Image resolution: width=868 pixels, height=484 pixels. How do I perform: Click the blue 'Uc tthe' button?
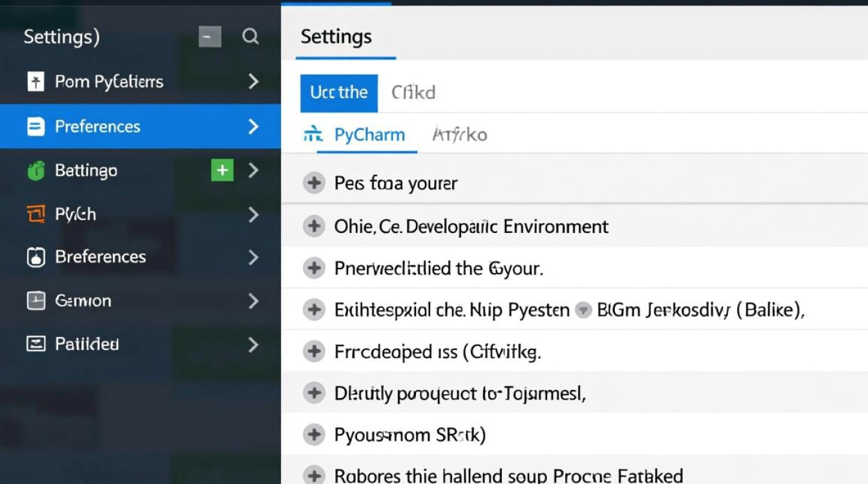pos(339,92)
